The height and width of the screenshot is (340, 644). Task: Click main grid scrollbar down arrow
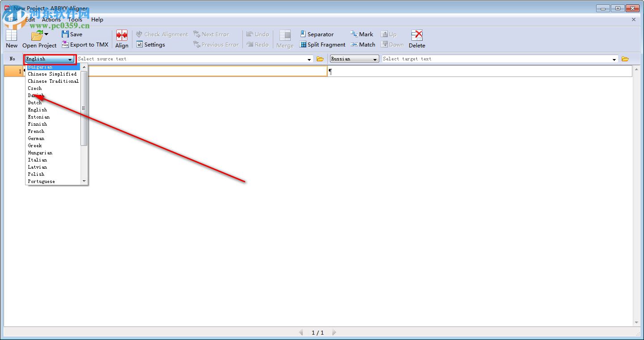coord(636,323)
